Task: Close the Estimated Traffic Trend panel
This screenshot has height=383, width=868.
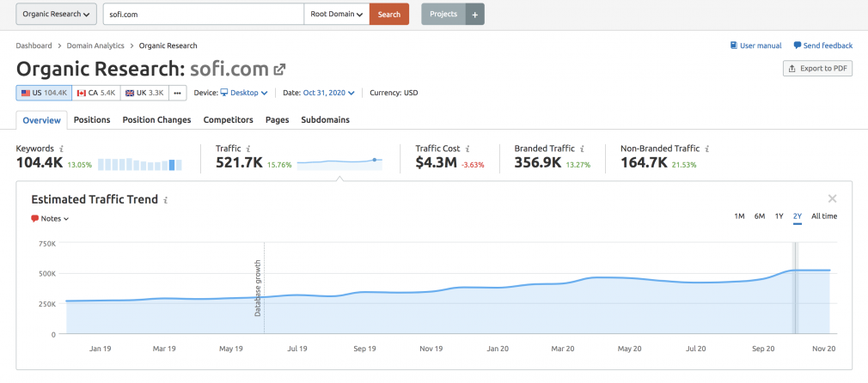Action: click(x=832, y=198)
